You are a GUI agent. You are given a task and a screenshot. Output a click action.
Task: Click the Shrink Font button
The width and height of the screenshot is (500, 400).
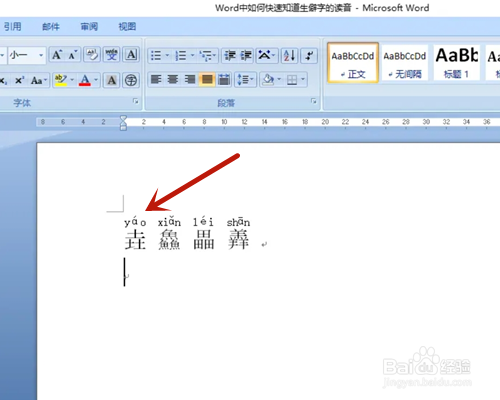tap(72, 55)
